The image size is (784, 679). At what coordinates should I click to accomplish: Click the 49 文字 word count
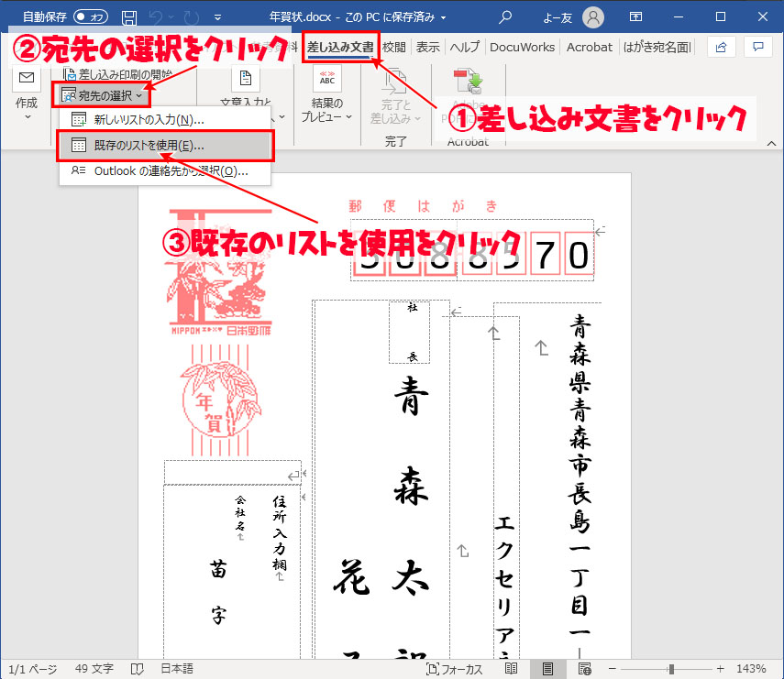tap(94, 669)
